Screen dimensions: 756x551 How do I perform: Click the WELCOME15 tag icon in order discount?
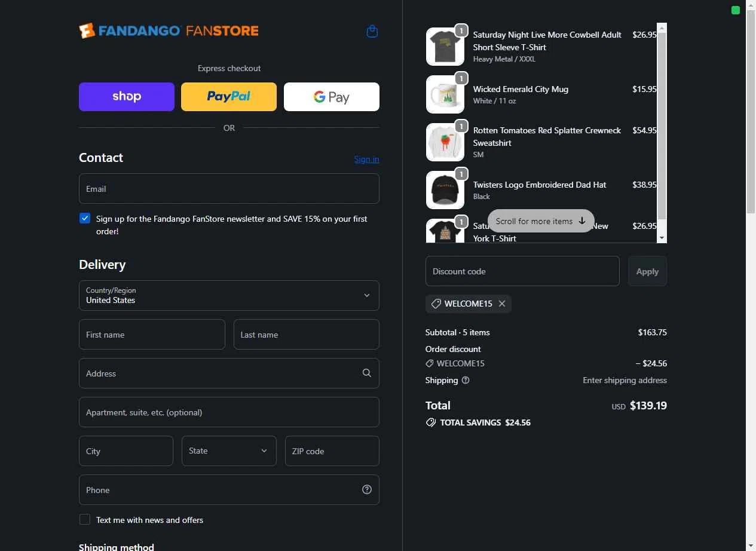429,363
